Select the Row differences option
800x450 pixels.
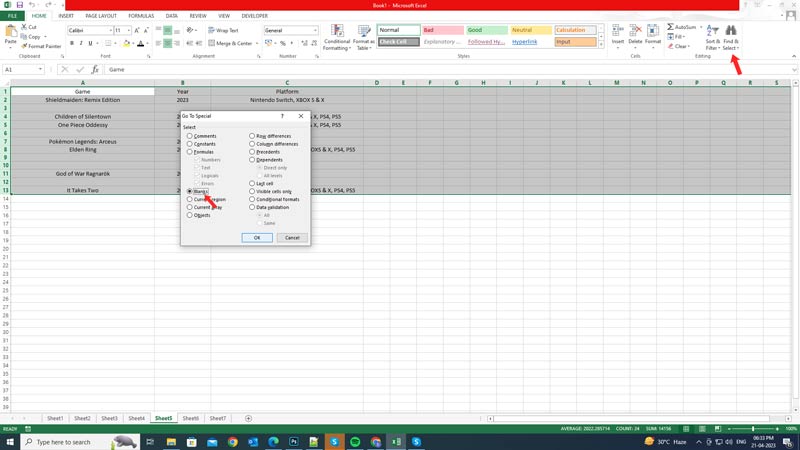252,136
